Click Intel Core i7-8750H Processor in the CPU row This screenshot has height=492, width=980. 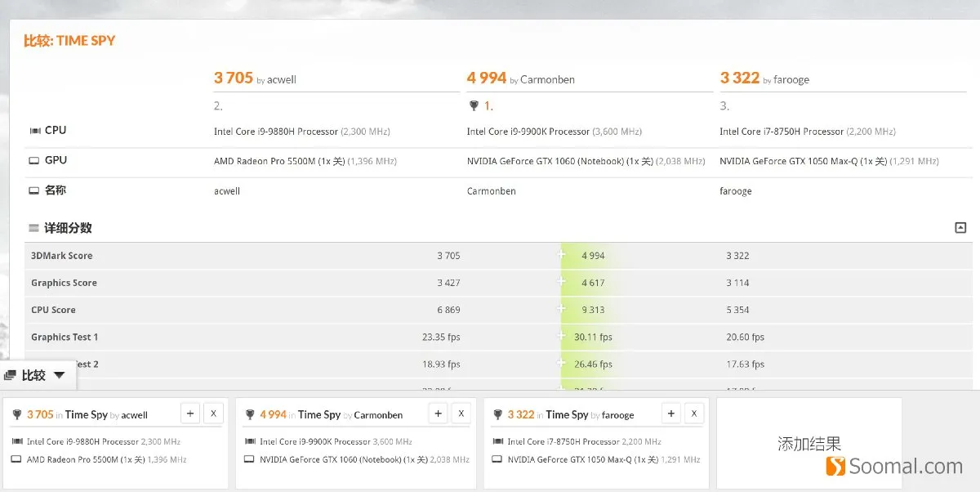[782, 132]
